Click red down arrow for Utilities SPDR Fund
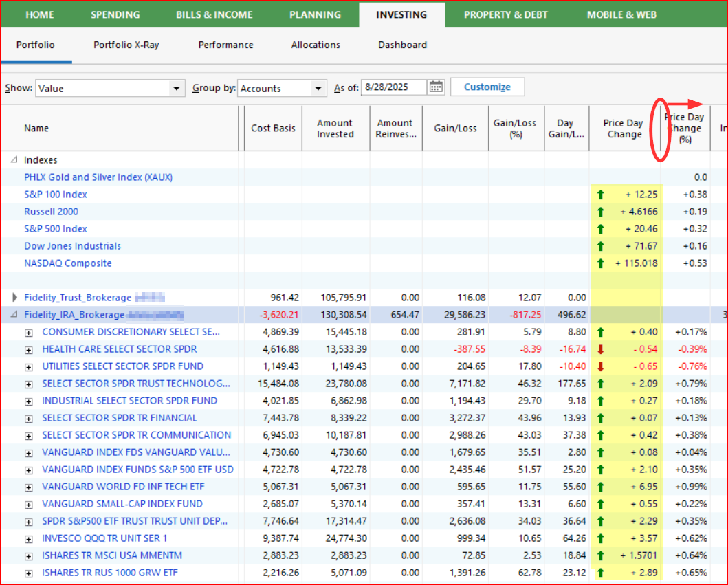728x585 pixels. [x=601, y=366]
